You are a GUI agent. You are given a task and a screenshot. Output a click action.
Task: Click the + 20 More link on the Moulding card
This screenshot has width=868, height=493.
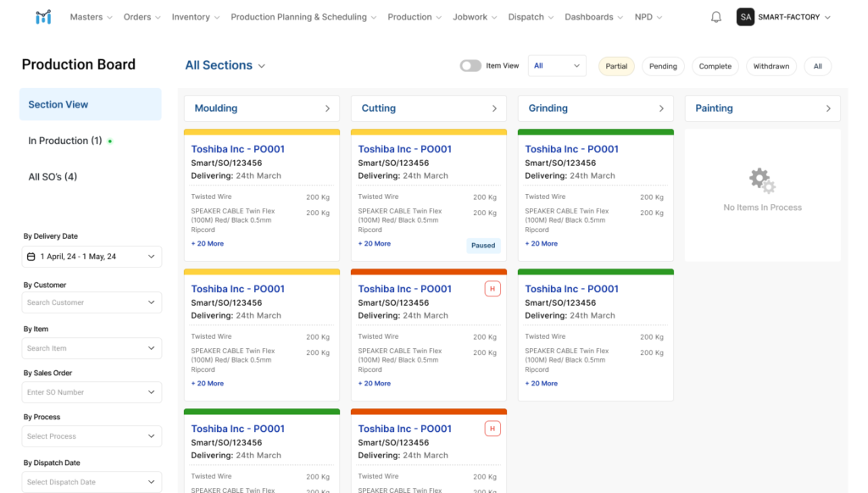click(207, 243)
